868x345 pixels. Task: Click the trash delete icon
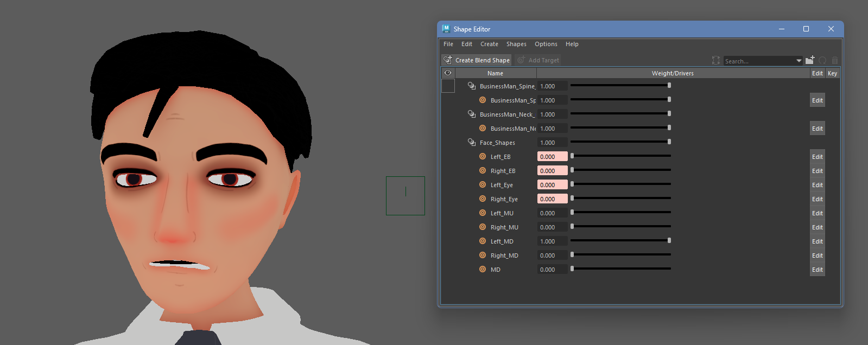pos(835,60)
